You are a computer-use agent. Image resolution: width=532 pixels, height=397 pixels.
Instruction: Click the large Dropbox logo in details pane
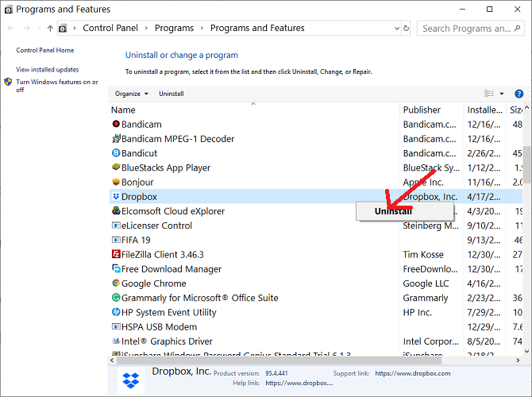point(131,380)
